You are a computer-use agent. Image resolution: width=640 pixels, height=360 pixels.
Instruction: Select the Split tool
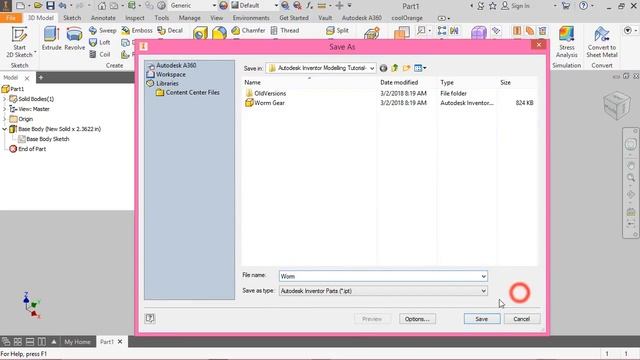337,30
